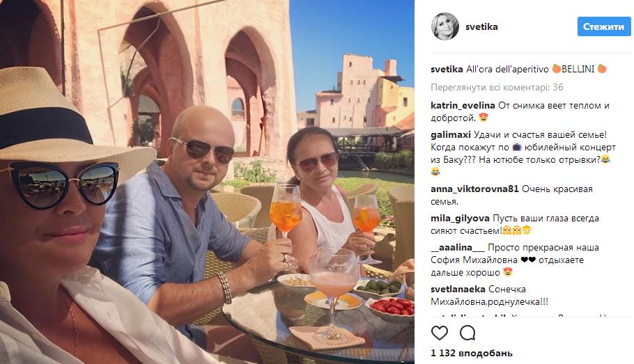
Task: Open __aaalina___ commenter profile
Action: [457, 248]
